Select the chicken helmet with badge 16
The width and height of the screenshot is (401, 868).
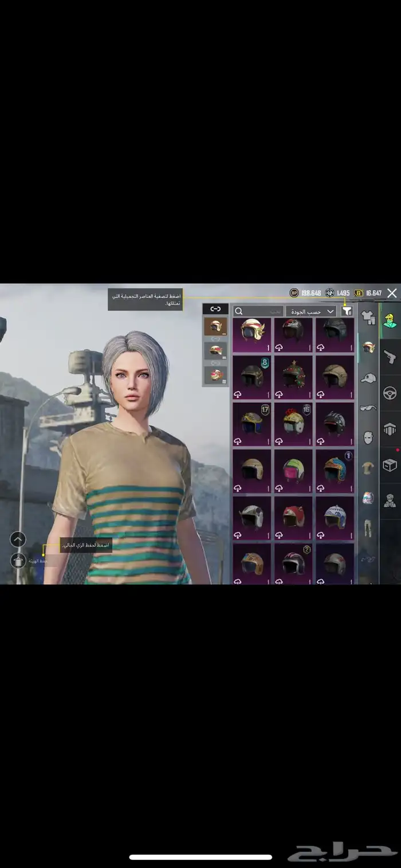coord(293,424)
